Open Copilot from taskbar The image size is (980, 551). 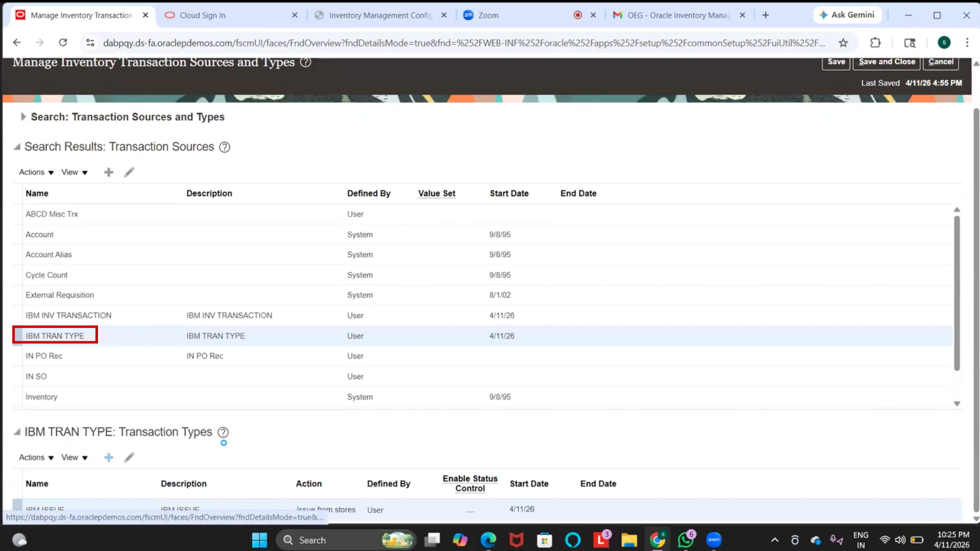460,540
